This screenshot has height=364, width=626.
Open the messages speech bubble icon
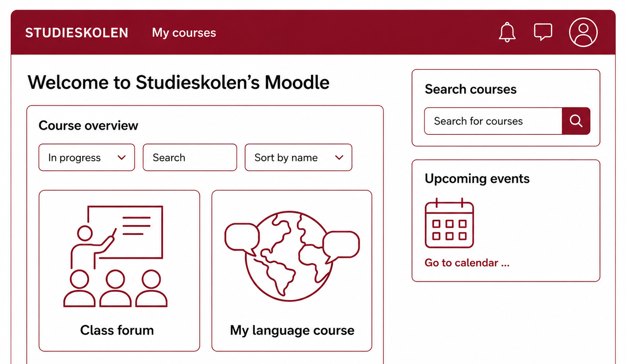tap(543, 32)
